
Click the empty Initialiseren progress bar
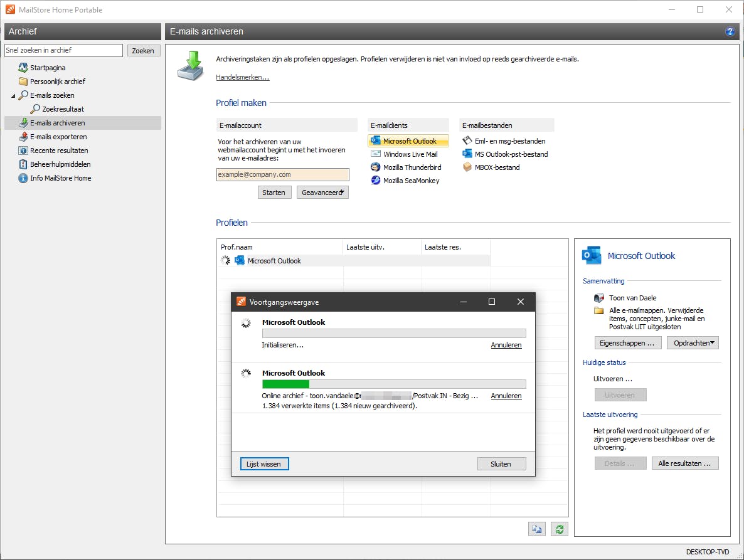click(394, 334)
